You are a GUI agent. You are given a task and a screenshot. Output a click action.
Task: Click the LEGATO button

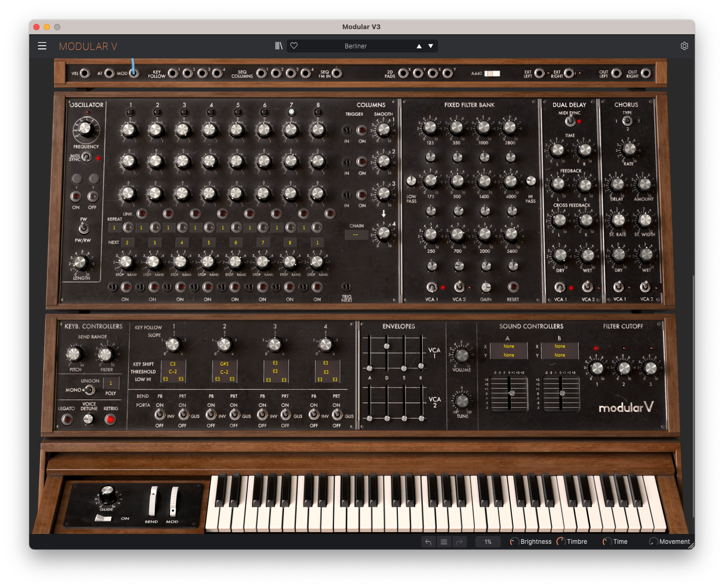pos(67,419)
